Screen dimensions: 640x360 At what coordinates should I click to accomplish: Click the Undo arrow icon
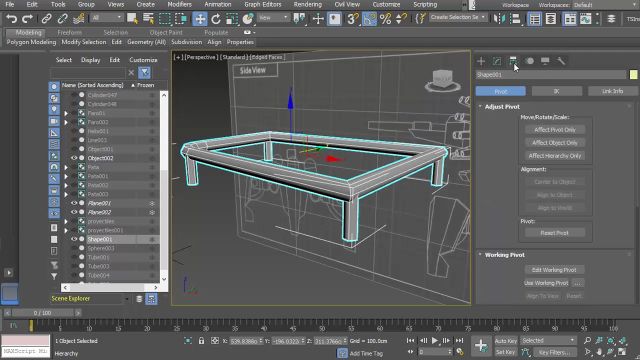coord(11,19)
